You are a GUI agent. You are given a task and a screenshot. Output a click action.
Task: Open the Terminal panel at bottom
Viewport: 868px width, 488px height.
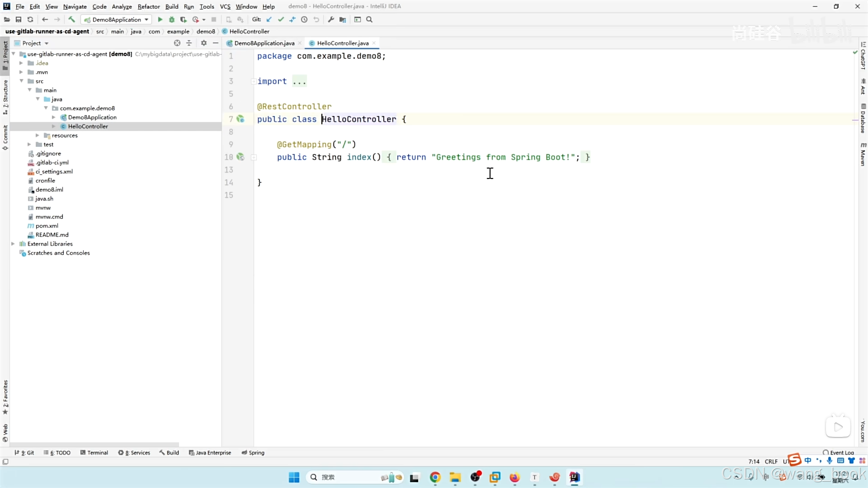click(98, 452)
